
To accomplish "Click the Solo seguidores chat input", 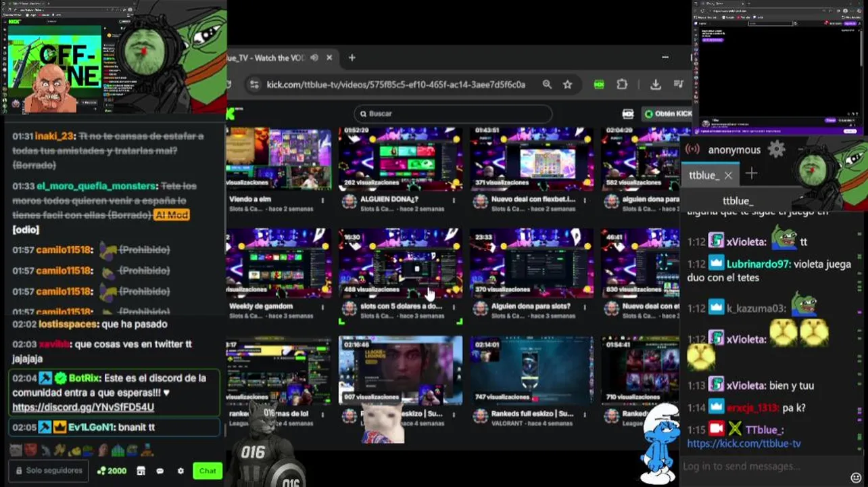I will (x=49, y=471).
